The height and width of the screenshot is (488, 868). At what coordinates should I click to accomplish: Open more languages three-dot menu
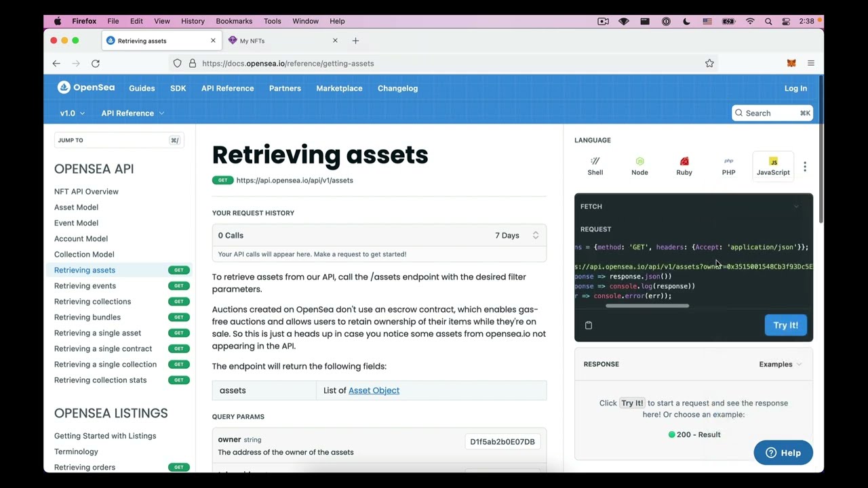pos(805,167)
